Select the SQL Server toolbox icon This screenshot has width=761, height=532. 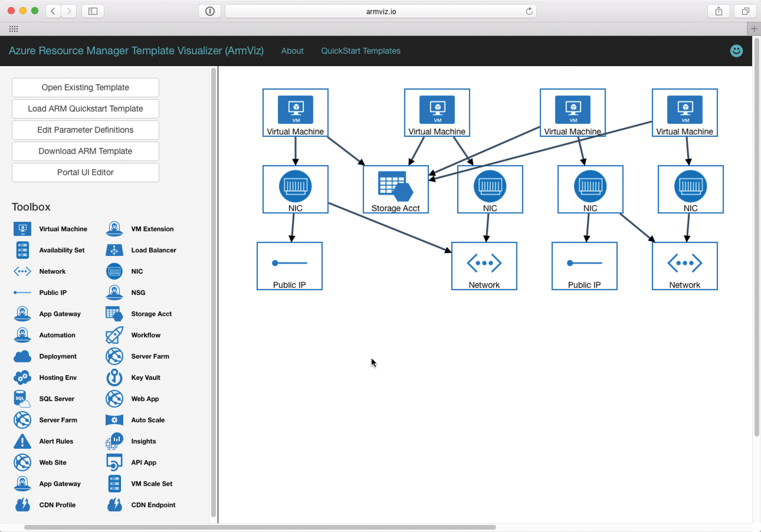[x=22, y=399]
